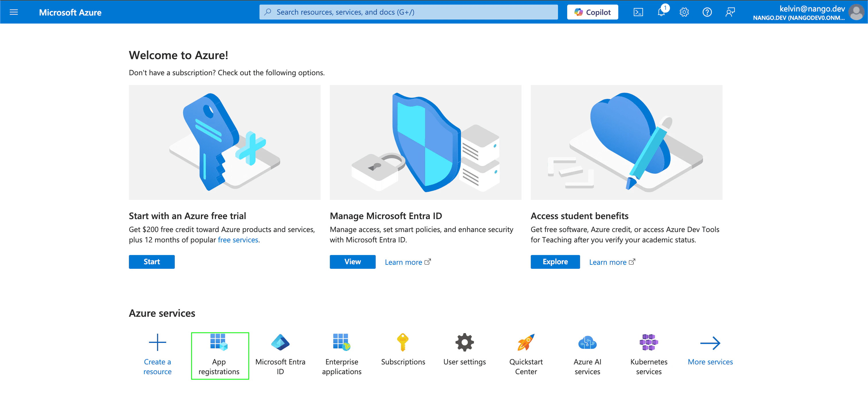Open the Support help question icon
The height and width of the screenshot is (394, 868).
click(707, 12)
